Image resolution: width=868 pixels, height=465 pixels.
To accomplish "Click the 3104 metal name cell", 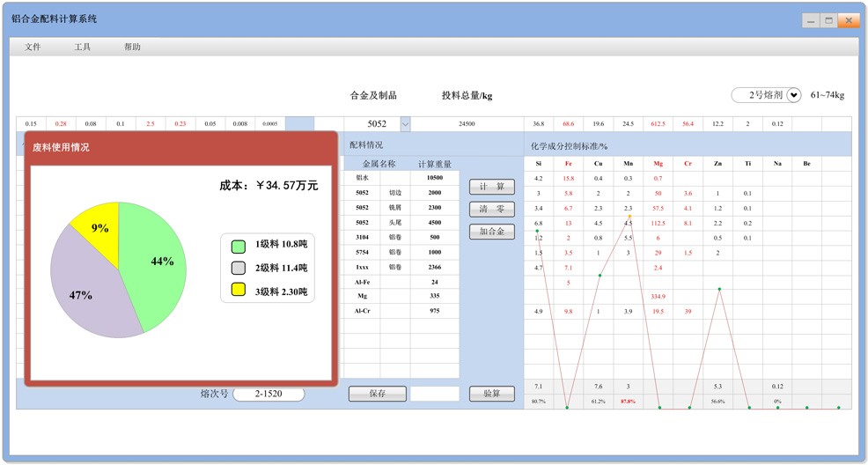I will click(x=362, y=238).
